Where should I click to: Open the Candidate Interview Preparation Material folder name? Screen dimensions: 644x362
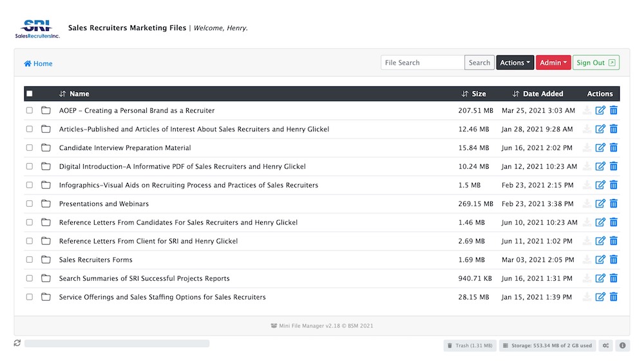[125, 148]
